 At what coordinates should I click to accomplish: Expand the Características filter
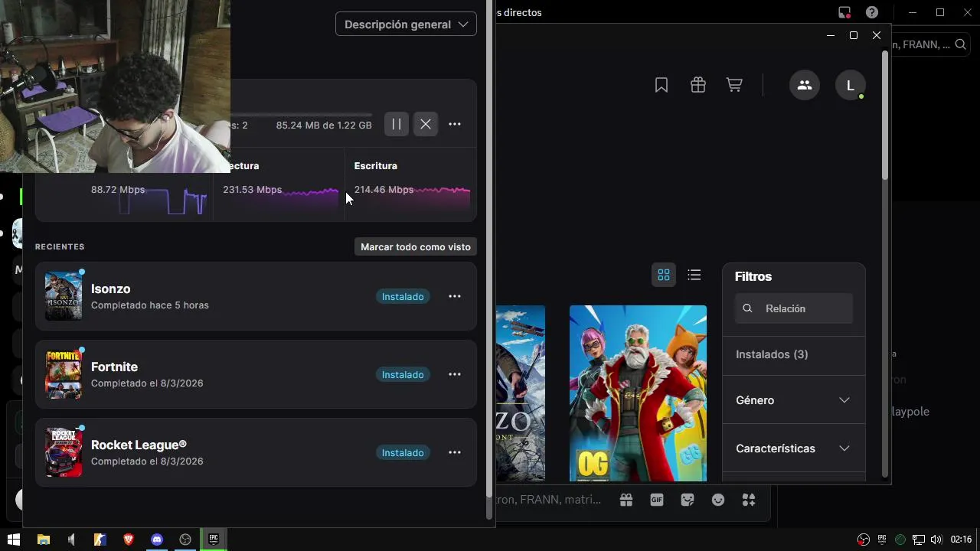[794, 448]
